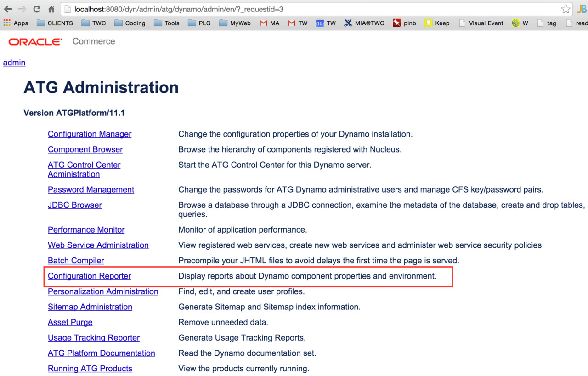The image size is (588, 376).
Task: Open the Configuration Manager link
Action: tap(90, 134)
